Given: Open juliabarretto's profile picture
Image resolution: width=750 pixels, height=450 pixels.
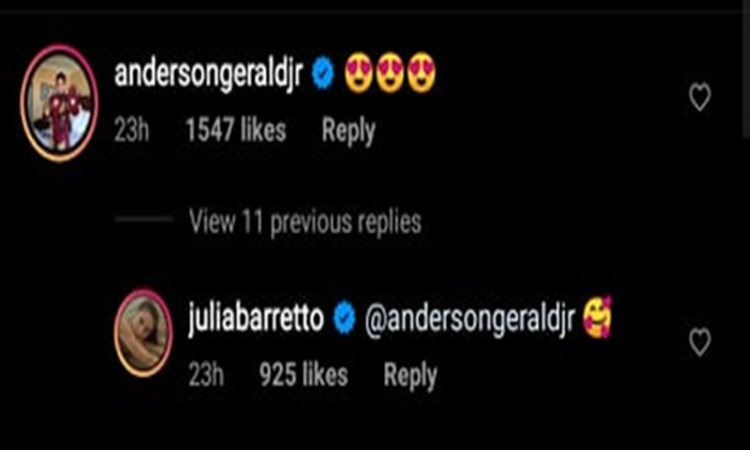Looking at the screenshot, I should coord(143,333).
